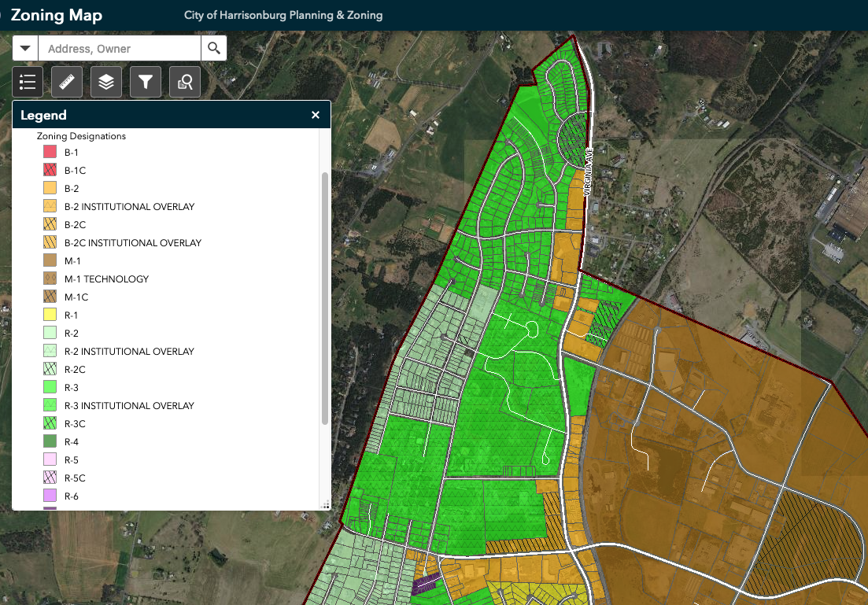This screenshot has width=868, height=605.
Task: Expand the search source dropdown arrow
Action: [x=26, y=49]
